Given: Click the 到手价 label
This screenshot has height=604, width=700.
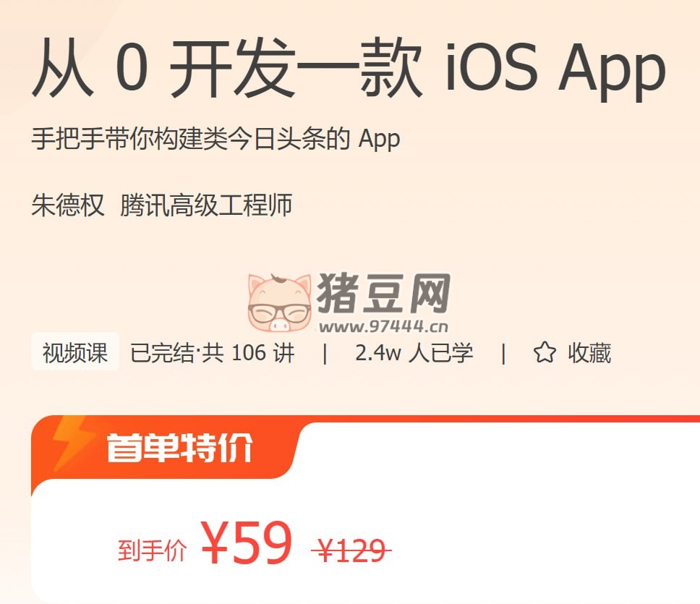Looking at the screenshot, I should point(152,550).
